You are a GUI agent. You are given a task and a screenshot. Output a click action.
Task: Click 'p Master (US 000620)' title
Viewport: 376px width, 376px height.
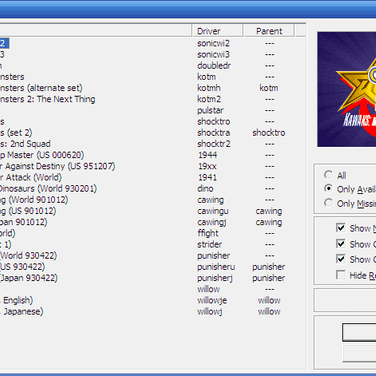click(42, 155)
